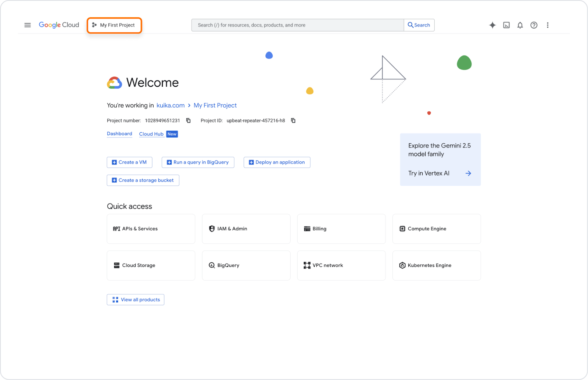Activate Cloud Shell terminal icon

pyautogui.click(x=506, y=25)
